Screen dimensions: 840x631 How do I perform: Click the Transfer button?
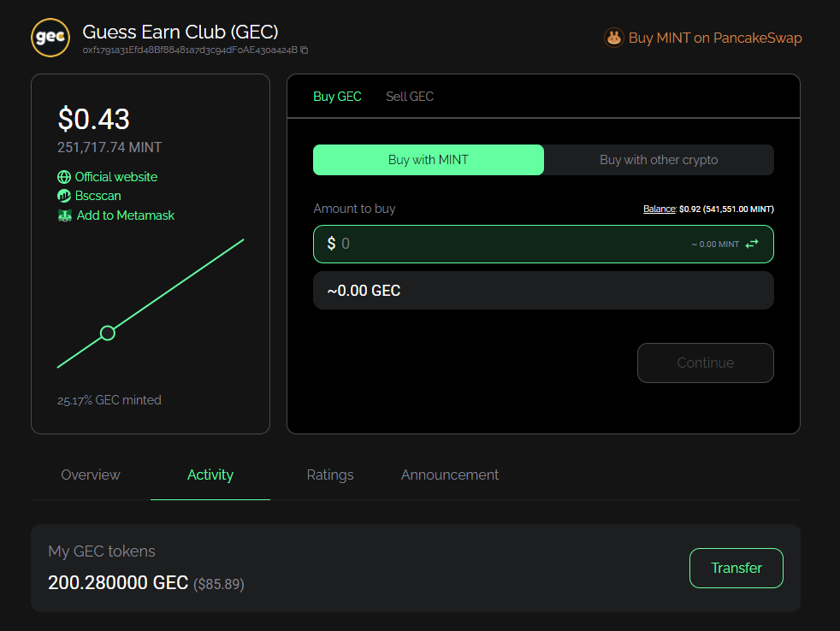[x=736, y=568]
